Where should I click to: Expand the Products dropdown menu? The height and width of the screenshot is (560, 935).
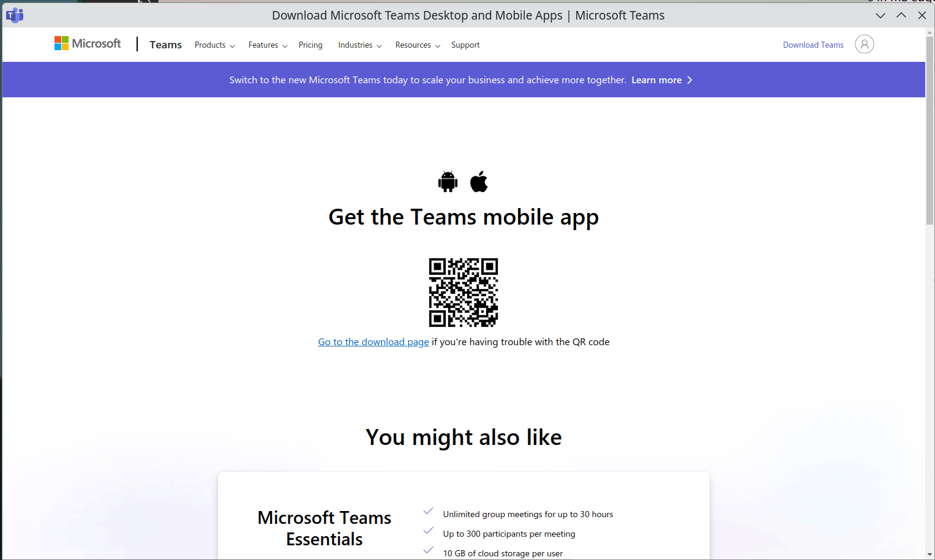215,45
